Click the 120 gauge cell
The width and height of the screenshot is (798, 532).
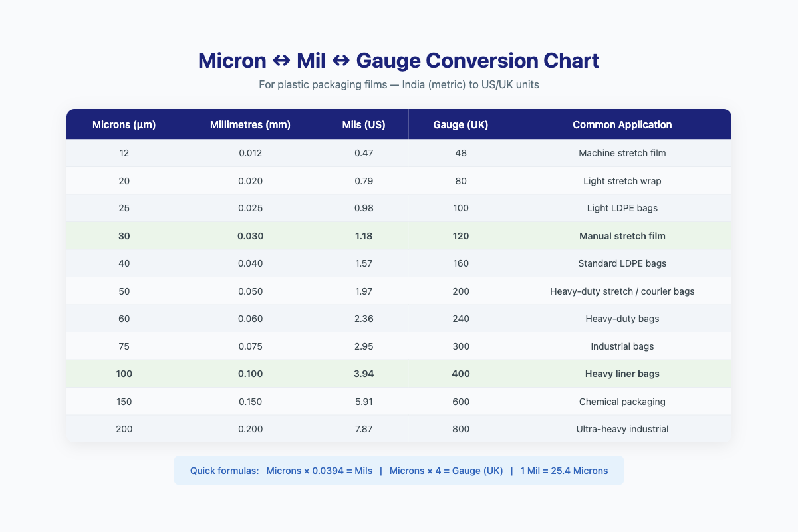(x=461, y=236)
